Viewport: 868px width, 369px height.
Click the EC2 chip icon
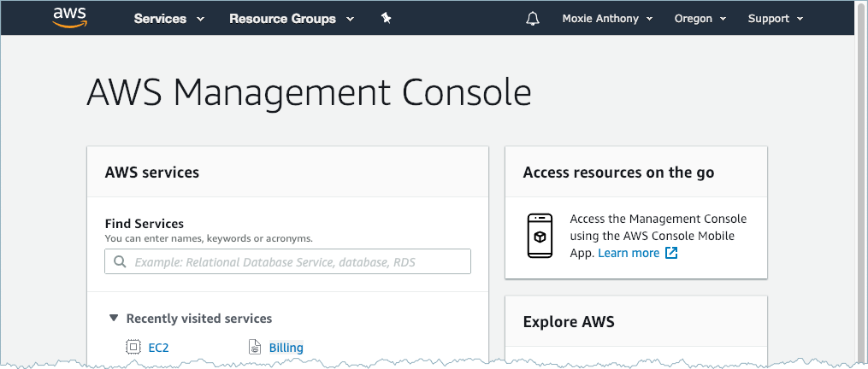point(133,347)
